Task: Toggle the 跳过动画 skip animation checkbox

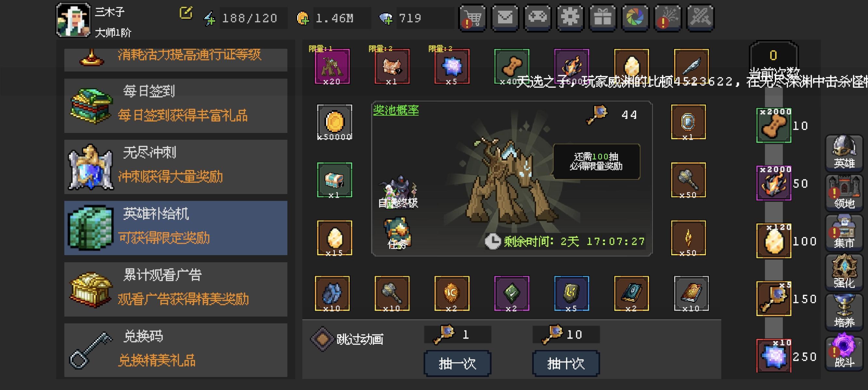Action: [322, 339]
